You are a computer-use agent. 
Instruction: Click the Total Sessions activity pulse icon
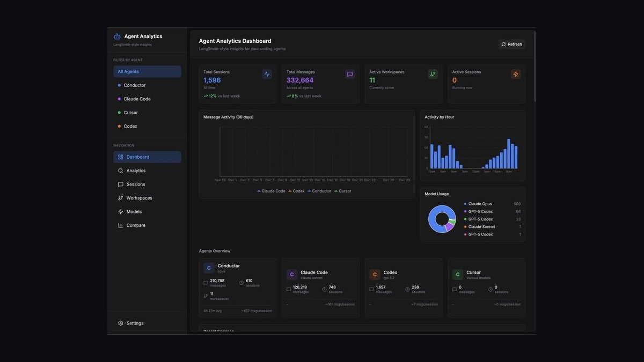pyautogui.click(x=267, y=75)
